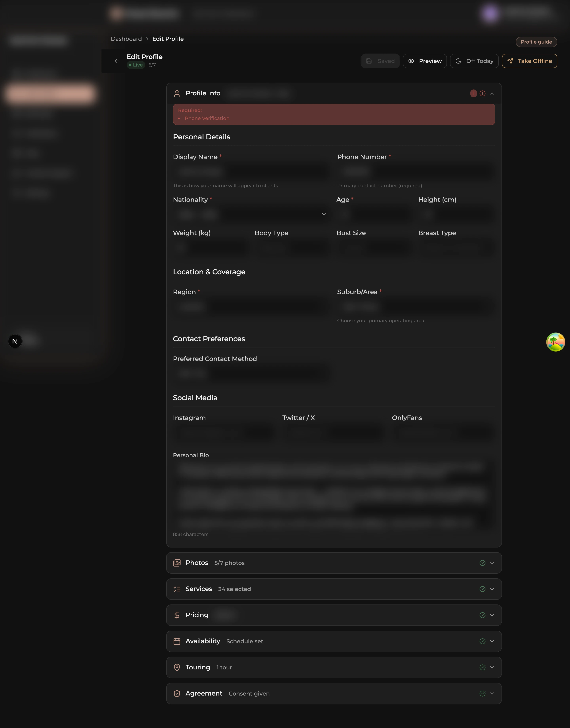The height and width of the screenshot is (728, 570).
Task: Open the Dashboard breadcrumb
Action: [126, 39]
